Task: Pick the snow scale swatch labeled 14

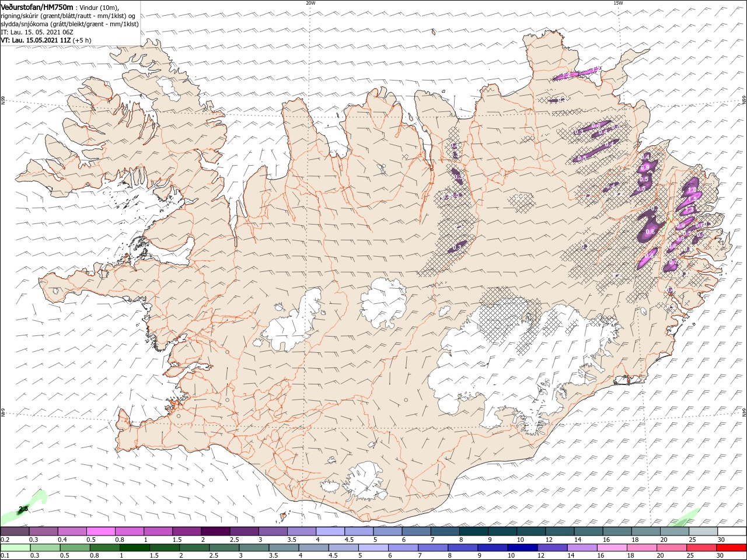Action: coord(588,531)
